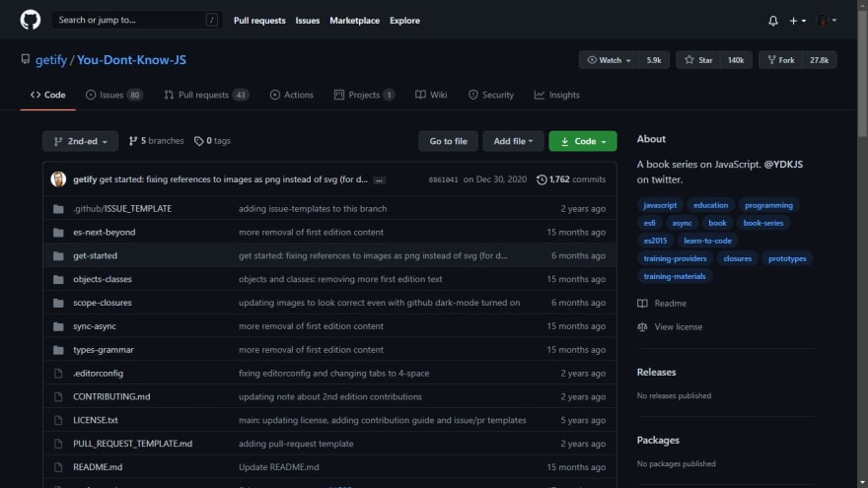The width and height of the screenshot is (868, 488).
Task: Click the file icon for README.md
Action: pos(58,467)
